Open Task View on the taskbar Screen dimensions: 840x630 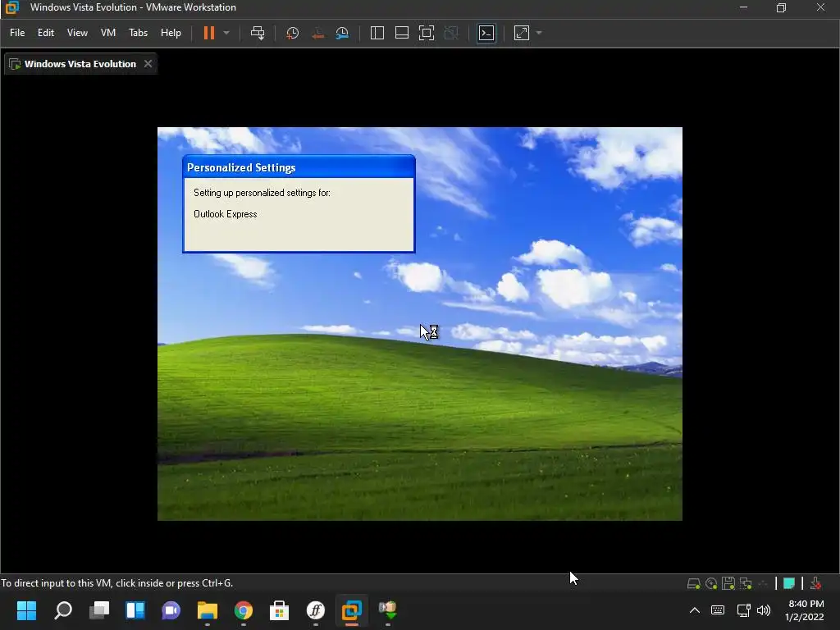99,610
